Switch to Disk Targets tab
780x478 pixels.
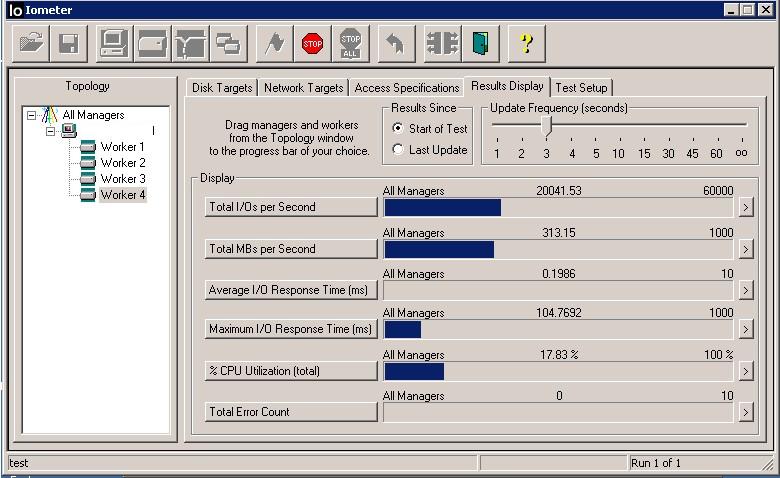[x=222, y=88]
